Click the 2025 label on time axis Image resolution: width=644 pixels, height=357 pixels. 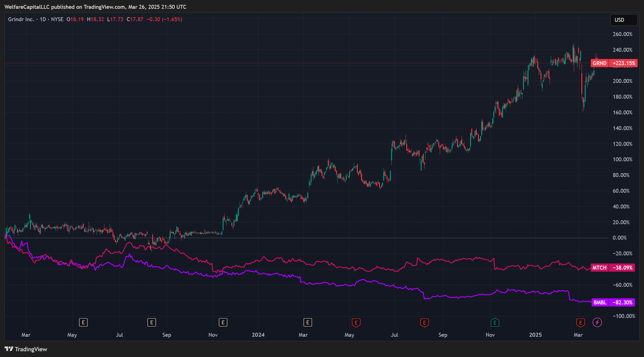pos(535,335)
